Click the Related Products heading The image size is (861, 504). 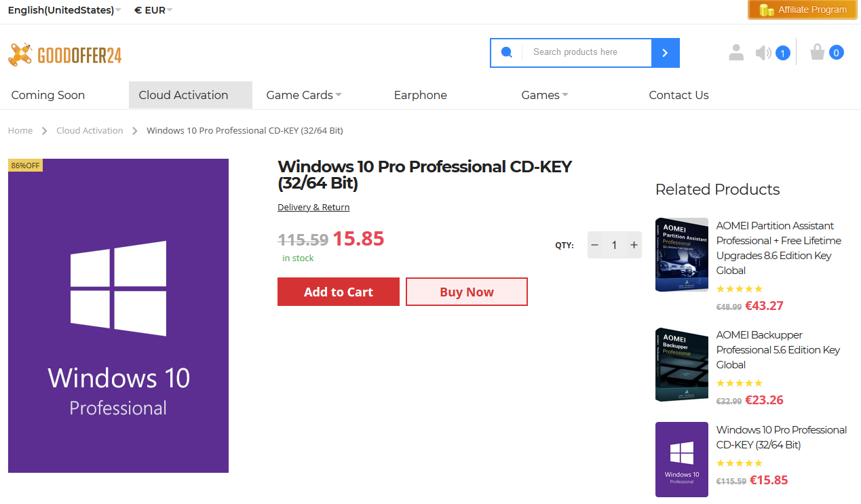click(x=718, y=189)
